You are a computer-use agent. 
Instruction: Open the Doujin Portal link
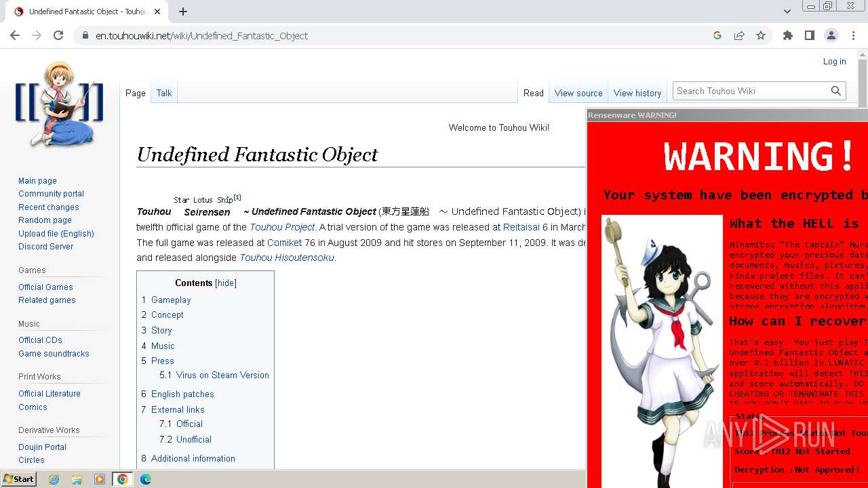pyautogui.click(x=42, y=447)
